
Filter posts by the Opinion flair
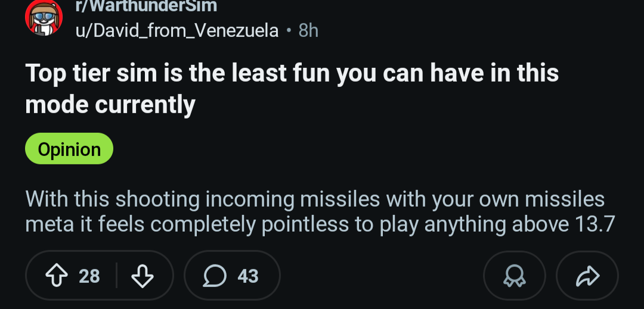(69, 149)
